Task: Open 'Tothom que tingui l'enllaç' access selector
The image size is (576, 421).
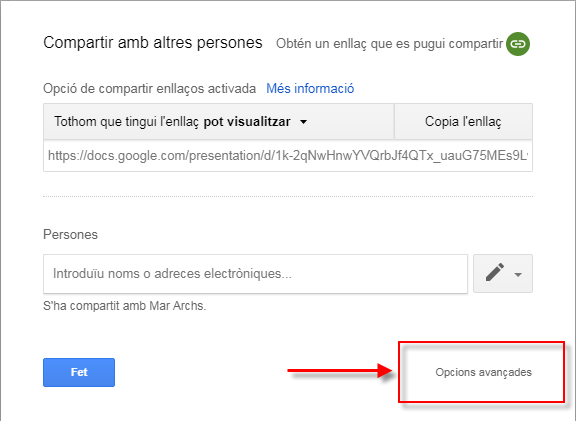Action: tap(219, 122)
